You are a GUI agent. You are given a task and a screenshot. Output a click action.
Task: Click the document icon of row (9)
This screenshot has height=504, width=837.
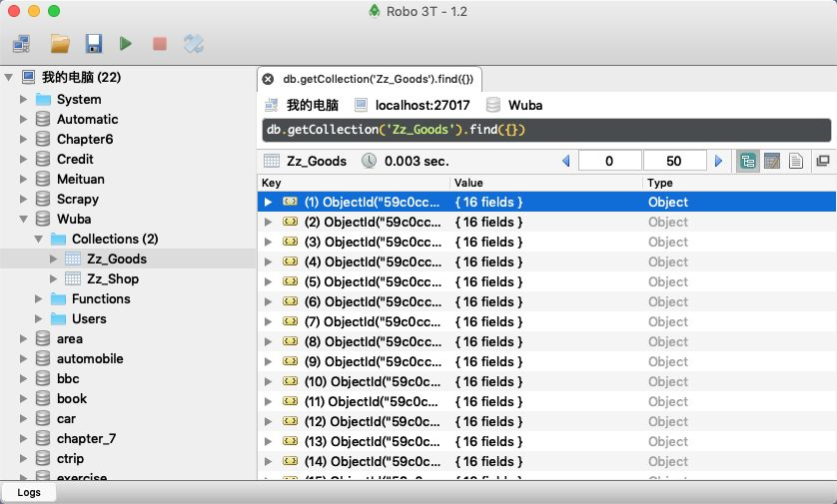[290, 361]
